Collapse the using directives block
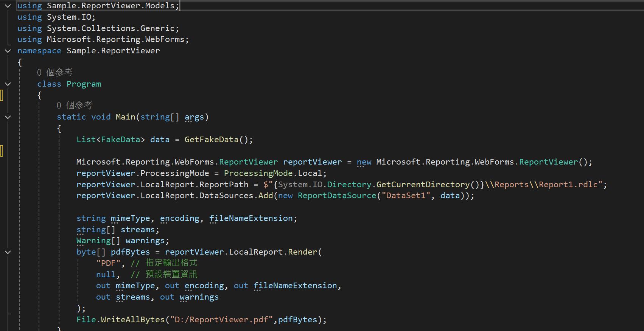 click(x=8, y=6)
